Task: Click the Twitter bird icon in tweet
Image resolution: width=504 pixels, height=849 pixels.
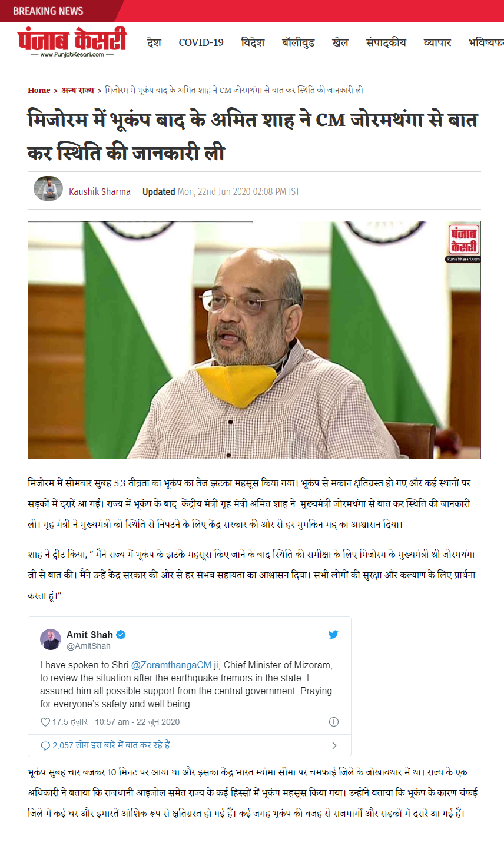Action: pos(333,635)
